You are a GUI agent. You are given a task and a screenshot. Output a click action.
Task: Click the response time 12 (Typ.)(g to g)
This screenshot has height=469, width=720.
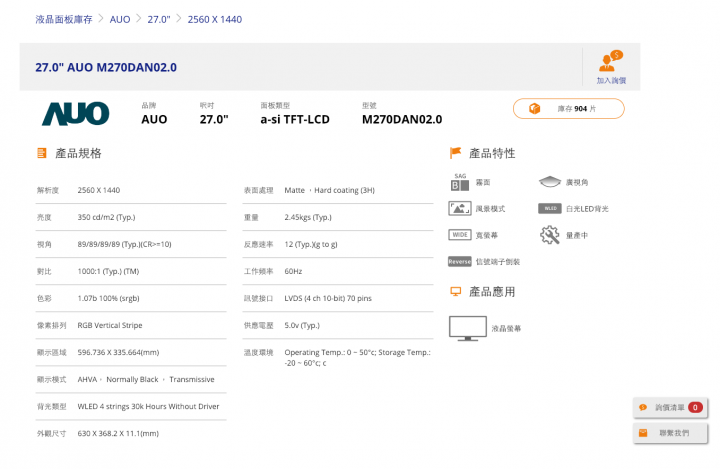[x=311, y=244]
